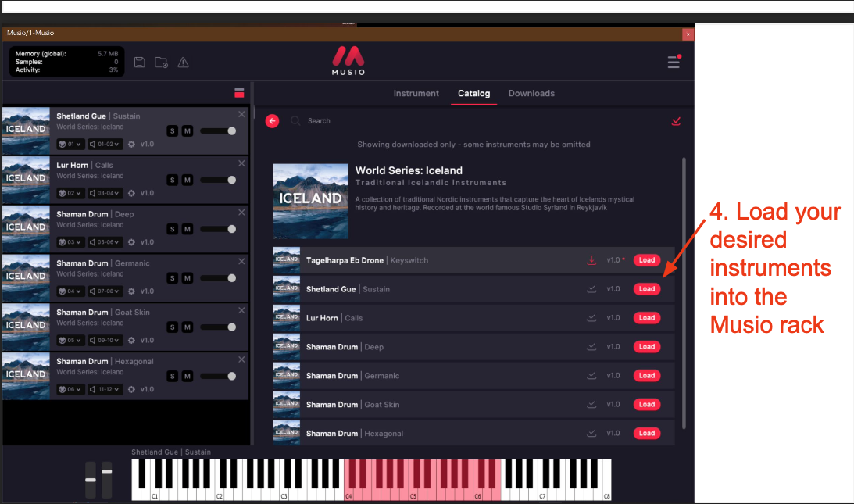Remove Shaman Drum Goat Skin from rack
854x504 pixels.
[x=241, y=310]
